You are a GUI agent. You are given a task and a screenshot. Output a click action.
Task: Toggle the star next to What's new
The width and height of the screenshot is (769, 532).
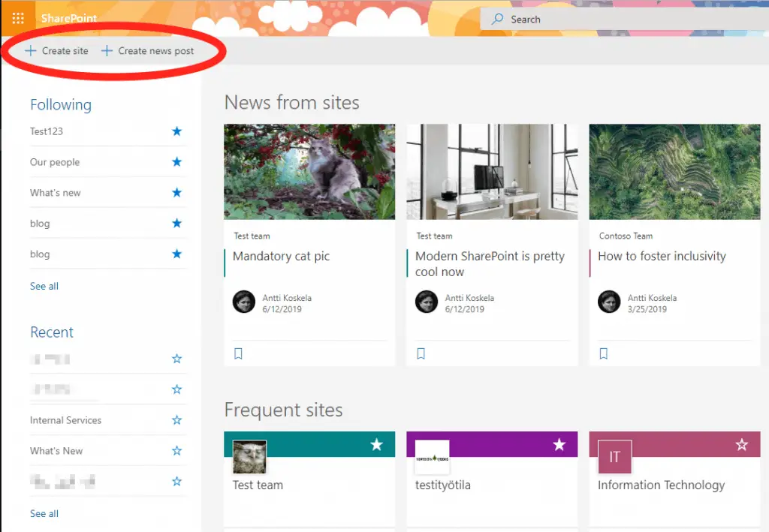point(177,193)
